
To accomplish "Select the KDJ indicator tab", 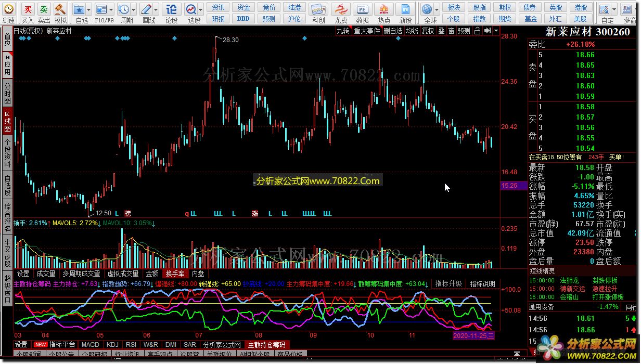I will coord(112,345).
